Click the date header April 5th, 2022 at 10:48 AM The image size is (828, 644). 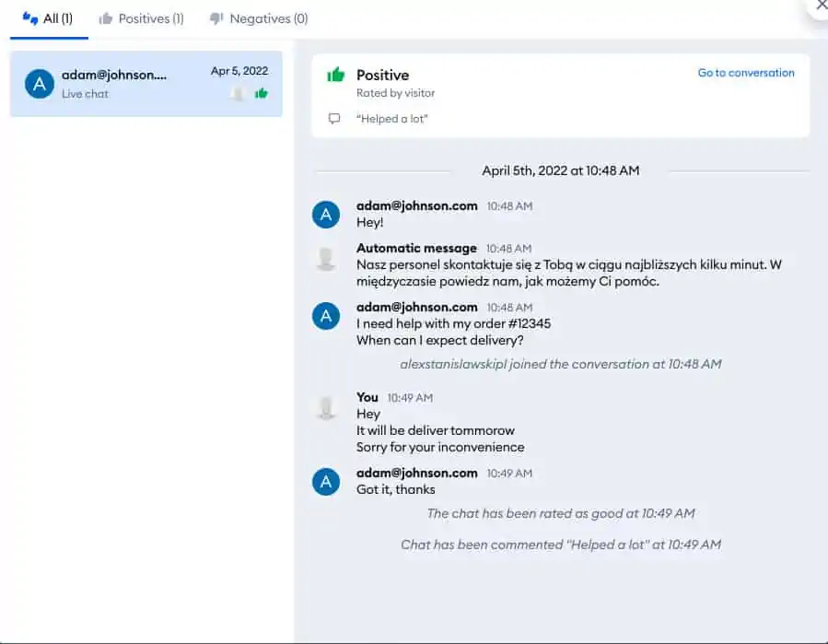pos(560,170)
